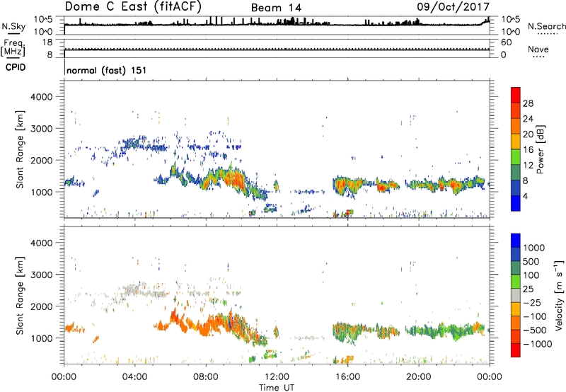Click the 'Slant Range [km]' label of velocity panel
The height and width of the screenshot is (392, 566).
20,295
